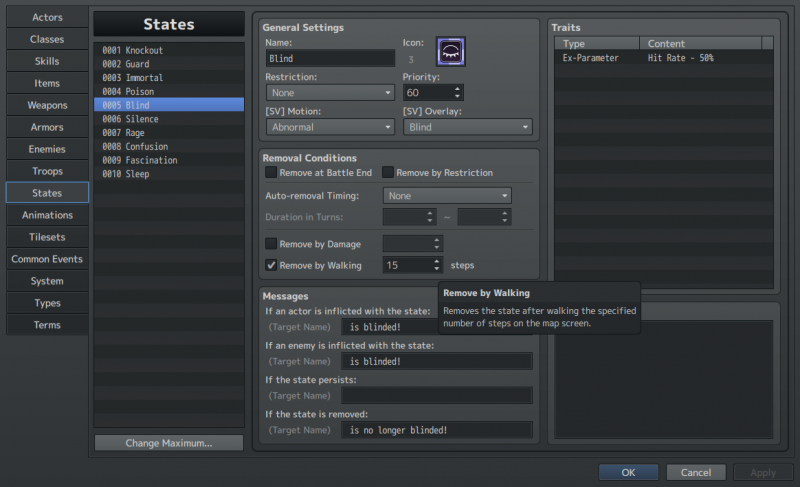Select state 0003 Immortal

[x=169, y=78]
